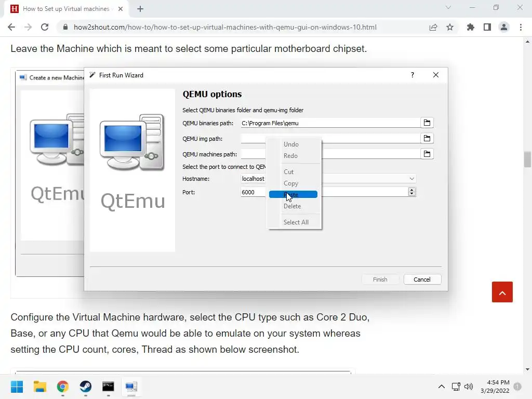
Task: Go back in Chrome browser
Action: [11, 27]
